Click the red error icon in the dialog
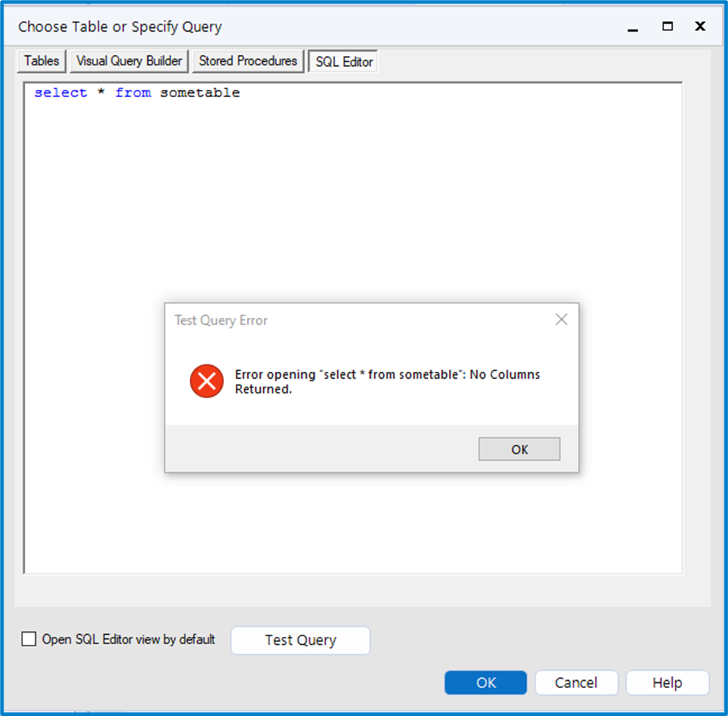This screenshot has height=716, width=728. 207,381
